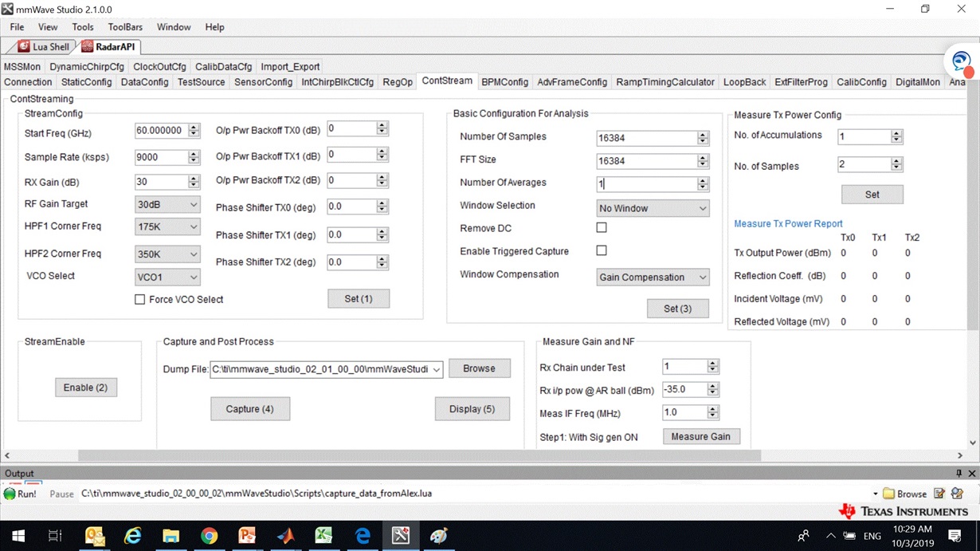Open Windows Start menu
The image size is (980, 551).
coord(18,536)
